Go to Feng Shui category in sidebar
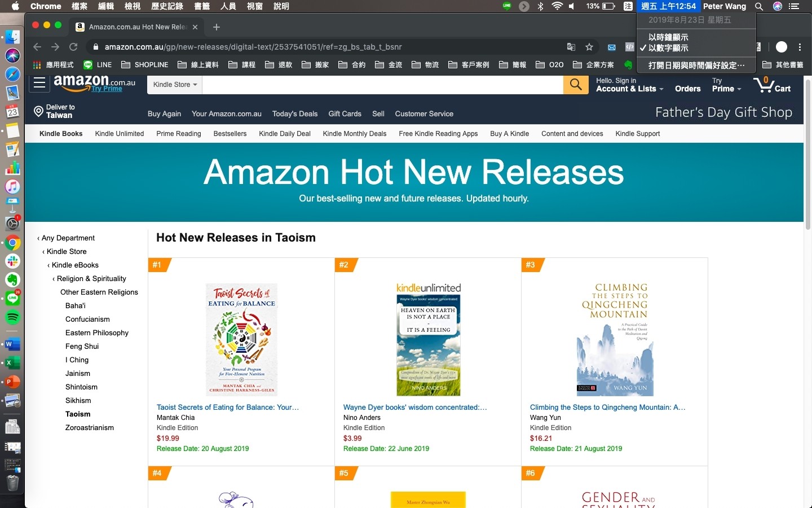Image resolution: width=812 pixels, height=508 pixels. point(82,347)
